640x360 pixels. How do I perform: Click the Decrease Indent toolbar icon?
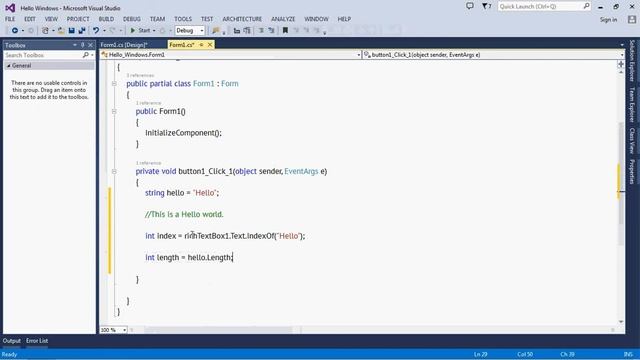(237, 31)
